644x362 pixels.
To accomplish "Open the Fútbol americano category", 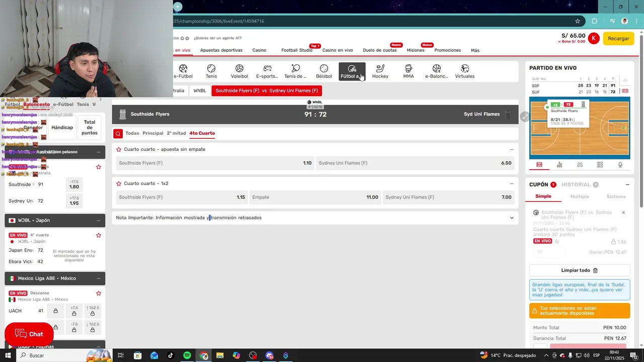I will 352,71.
